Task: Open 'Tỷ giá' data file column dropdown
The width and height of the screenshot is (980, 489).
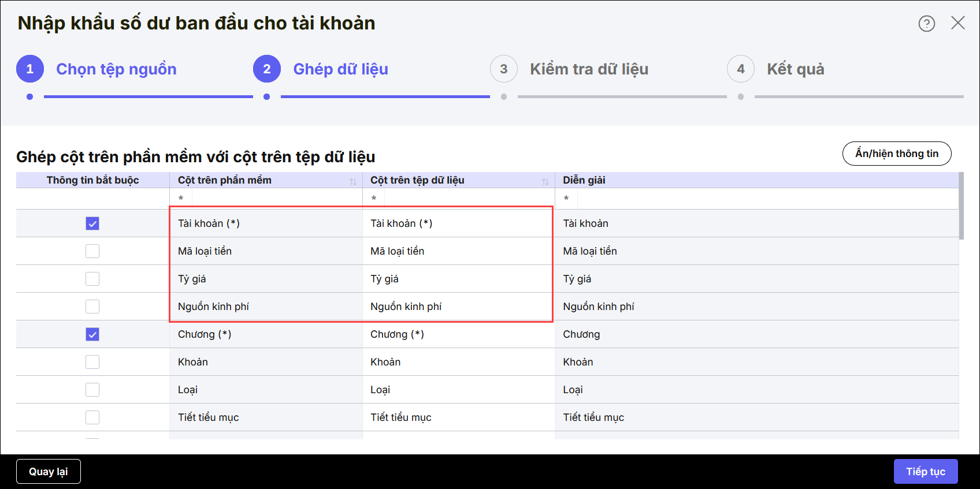Action: [x=458, y=279]
